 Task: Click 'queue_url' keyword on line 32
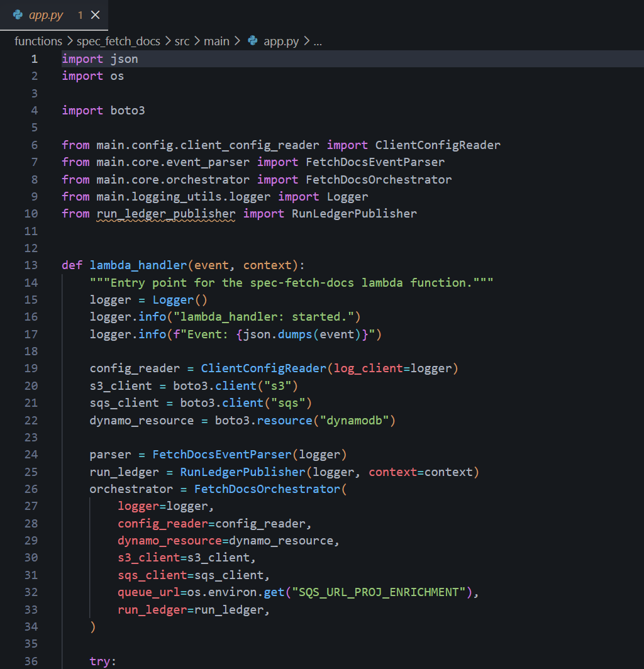148,593
